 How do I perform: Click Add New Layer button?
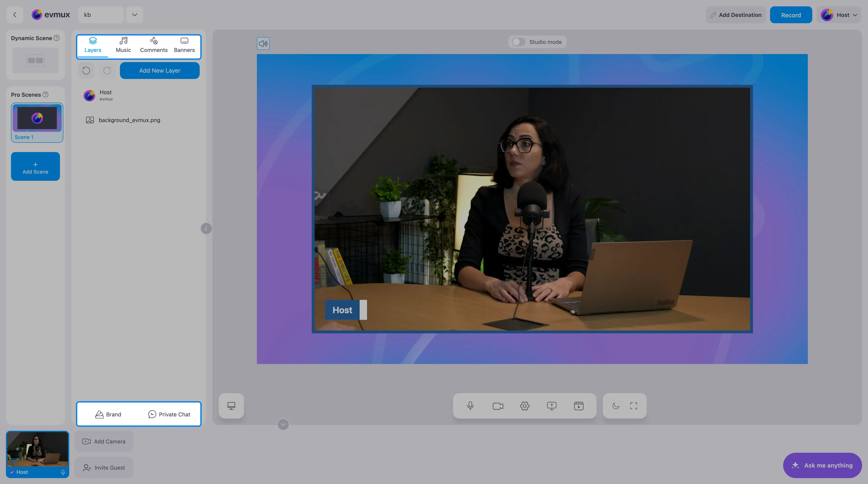pos(160,71)
